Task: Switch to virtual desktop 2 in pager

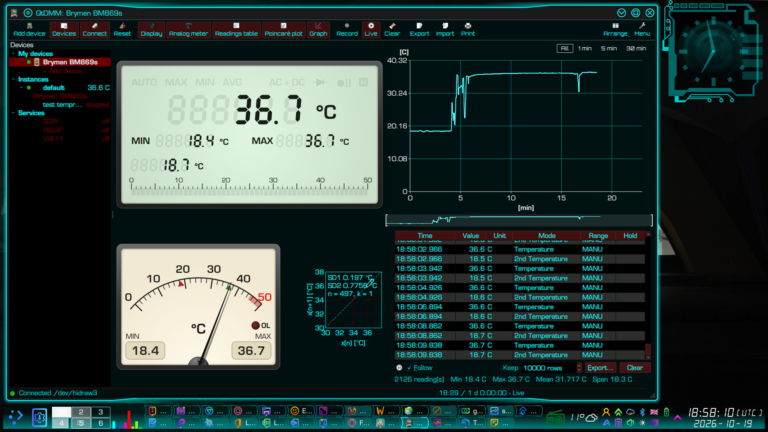Action: (x=81, y=412)
